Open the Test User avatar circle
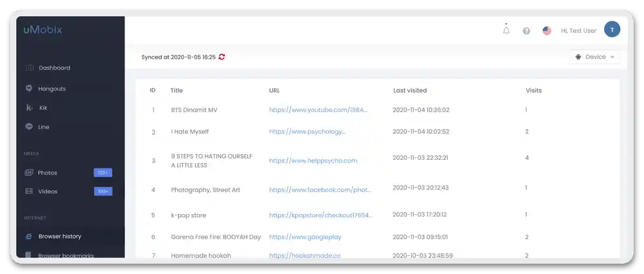This screenshot has width=644, height=274. [x=612, y=29]
